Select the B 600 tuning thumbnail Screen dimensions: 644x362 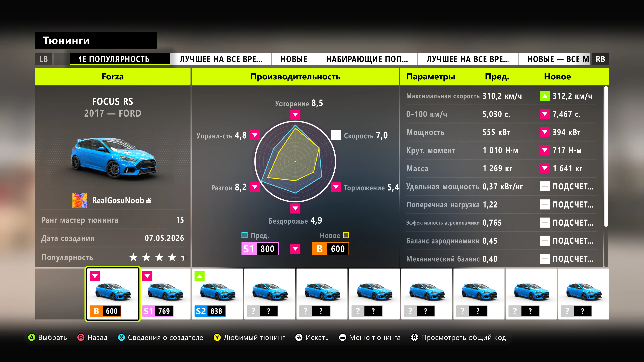click(113, 294)
